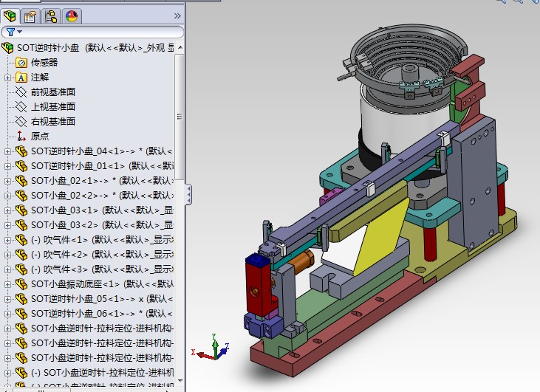Click the 原点 origin icon
Viewport: 540px width, 392px height.
point(21,137)
